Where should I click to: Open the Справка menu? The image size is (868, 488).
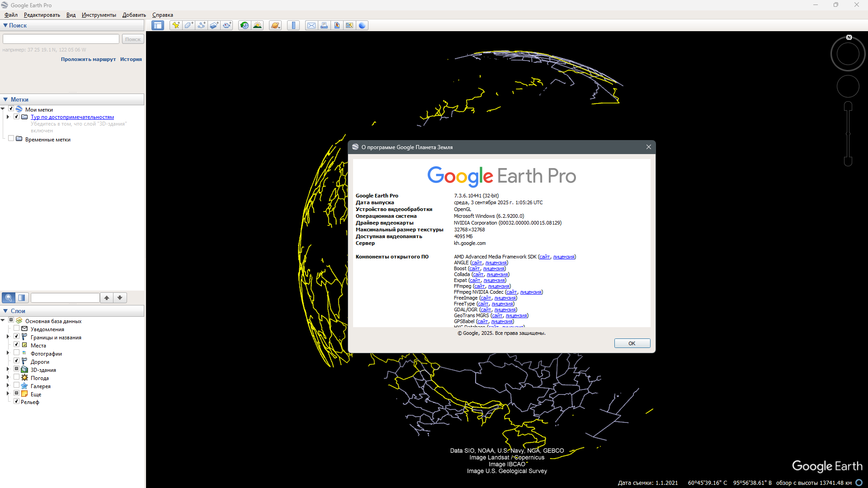162,15
